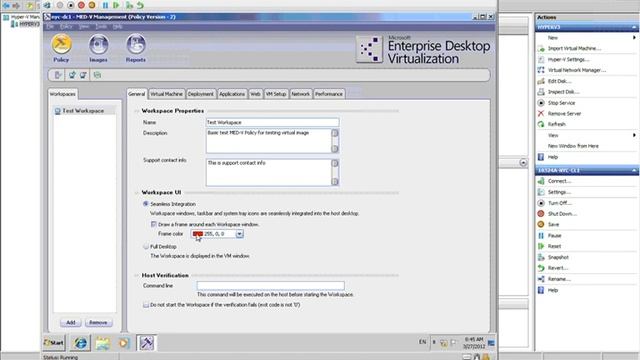Screen dimensions: 640x360
Task: Switch to the Applications tab
Action: point(232,94)
